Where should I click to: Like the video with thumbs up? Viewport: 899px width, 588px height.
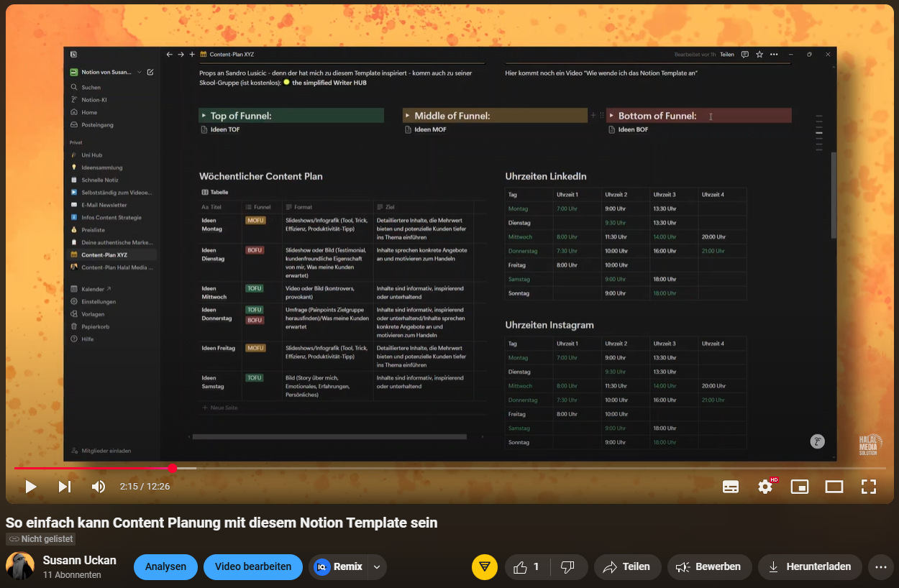(526, 567)
